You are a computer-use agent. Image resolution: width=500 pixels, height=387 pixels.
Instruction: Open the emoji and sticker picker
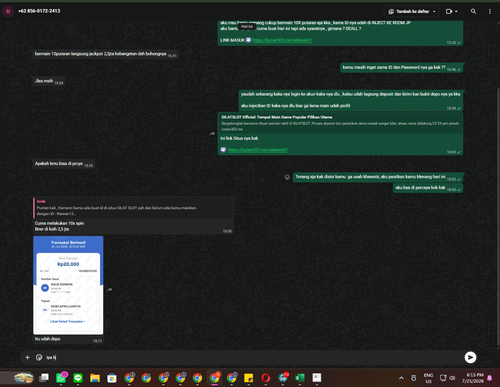pos(39,357)
